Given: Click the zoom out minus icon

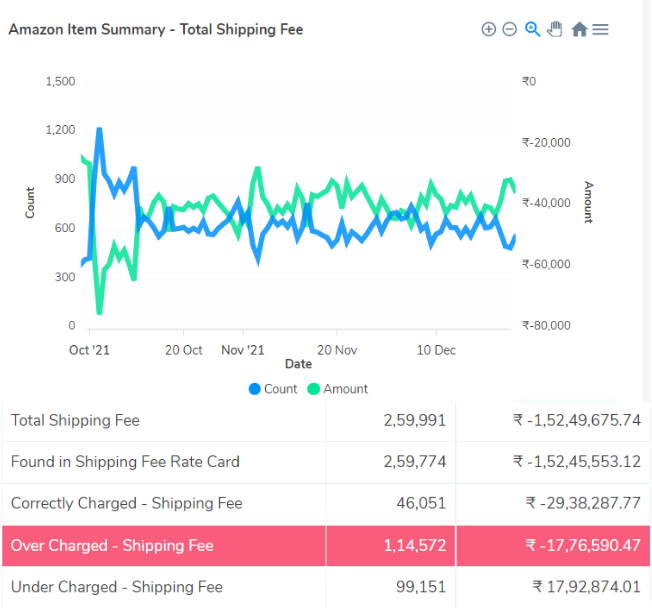Looking at the screenshot, I should tap(509, 30).
